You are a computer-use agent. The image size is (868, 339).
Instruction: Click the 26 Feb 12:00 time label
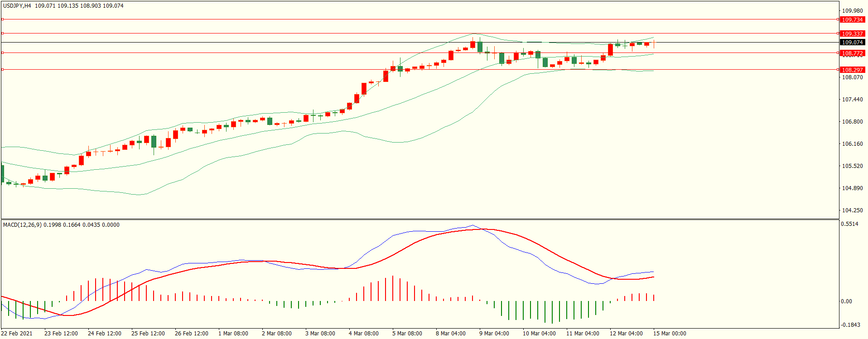click(x=192, y=334)
